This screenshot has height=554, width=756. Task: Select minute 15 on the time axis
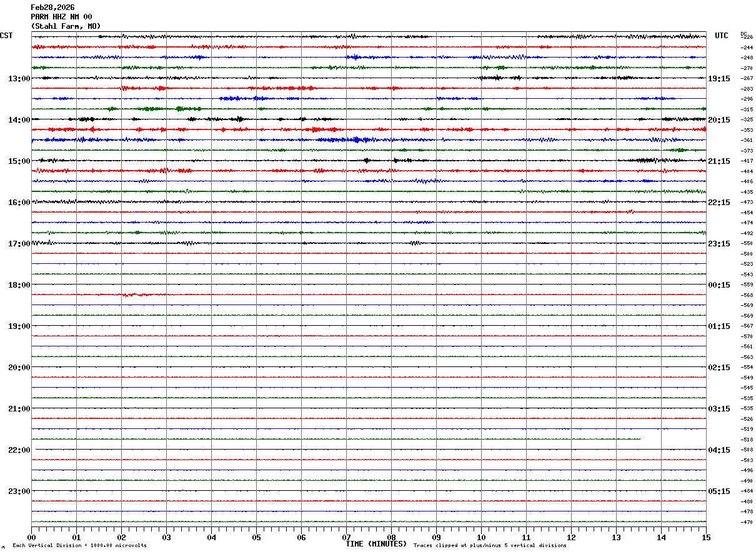coord(706,537)
